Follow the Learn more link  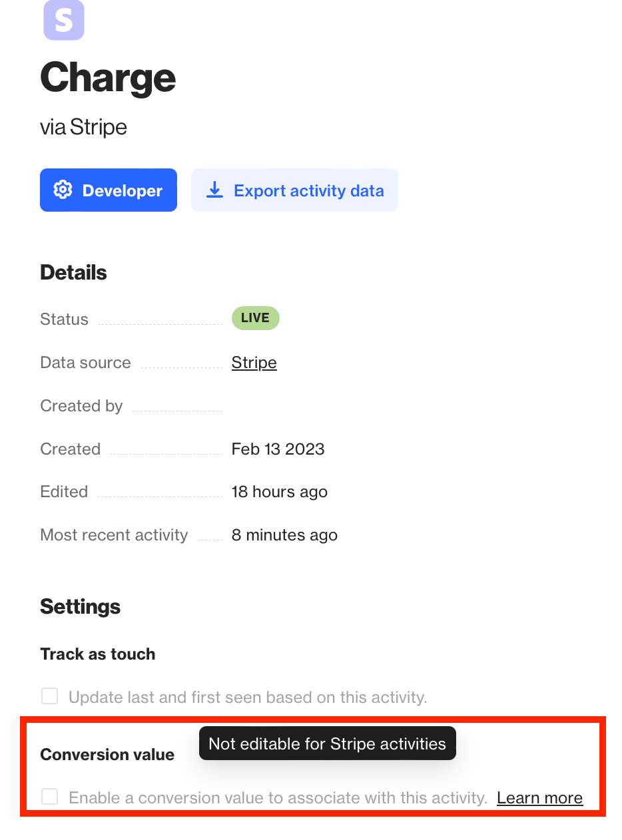pos(539,798)
